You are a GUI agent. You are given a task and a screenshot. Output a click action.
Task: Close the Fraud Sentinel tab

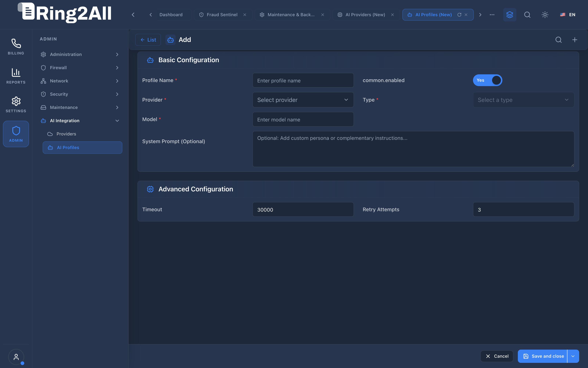(x=245, y=15)
